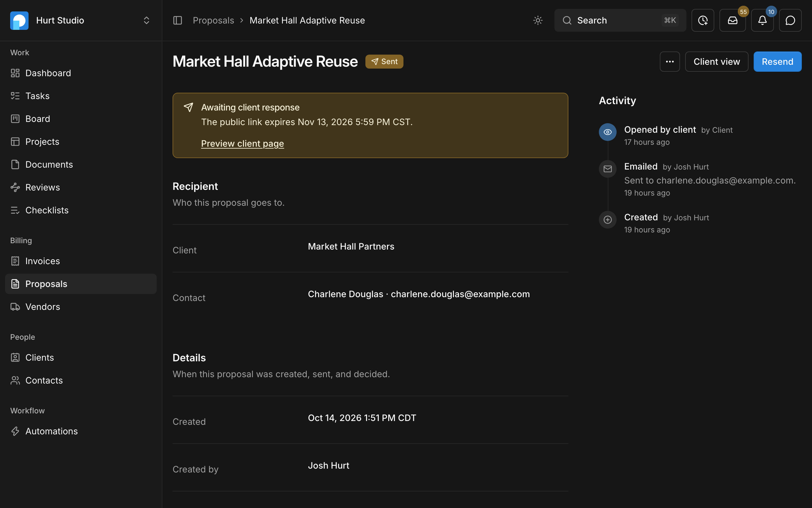Open Dashboard in the sidebar
This screenshot has height=508, width=812.
click(x=81, y=73)
